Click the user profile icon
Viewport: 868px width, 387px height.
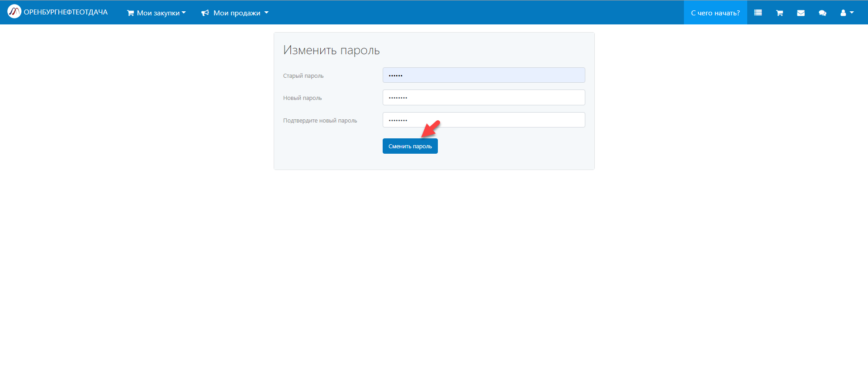843,13
